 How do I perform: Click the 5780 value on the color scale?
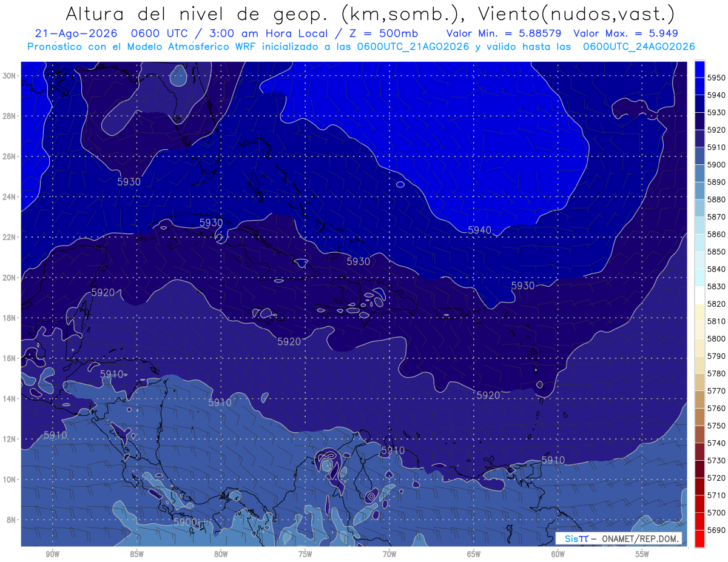click(x=716, y=373)
